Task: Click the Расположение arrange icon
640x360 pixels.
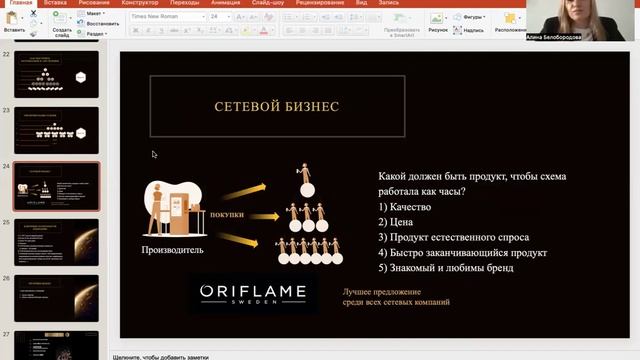Action: [x=510, y=18]
